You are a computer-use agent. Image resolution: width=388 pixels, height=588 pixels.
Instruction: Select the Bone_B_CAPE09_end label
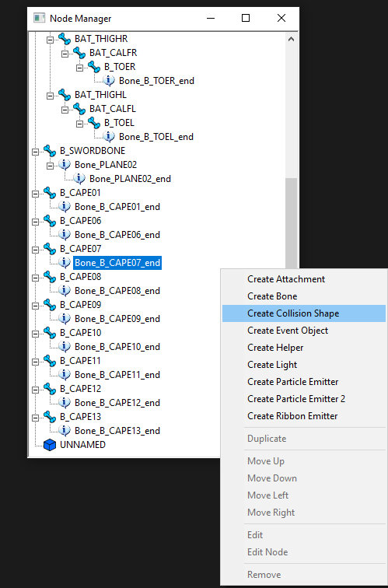[x=117, y=319]
